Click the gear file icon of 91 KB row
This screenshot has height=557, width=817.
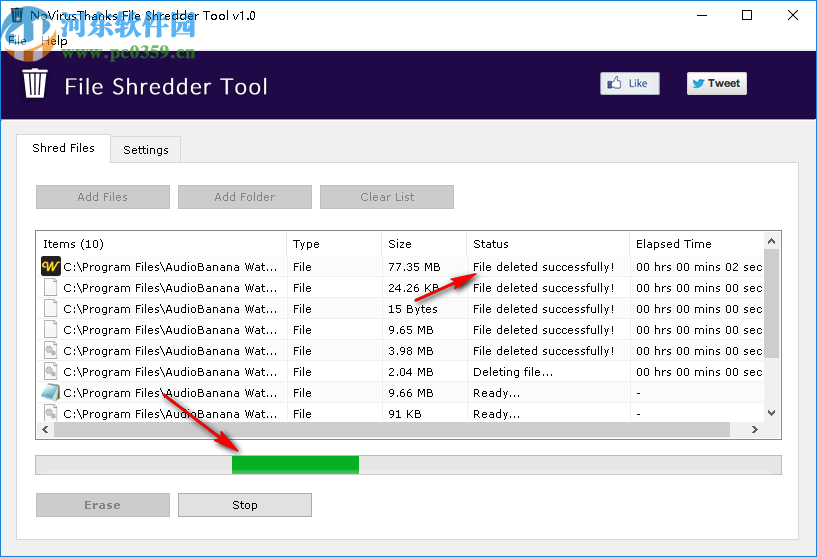click(x=51, y=413)
